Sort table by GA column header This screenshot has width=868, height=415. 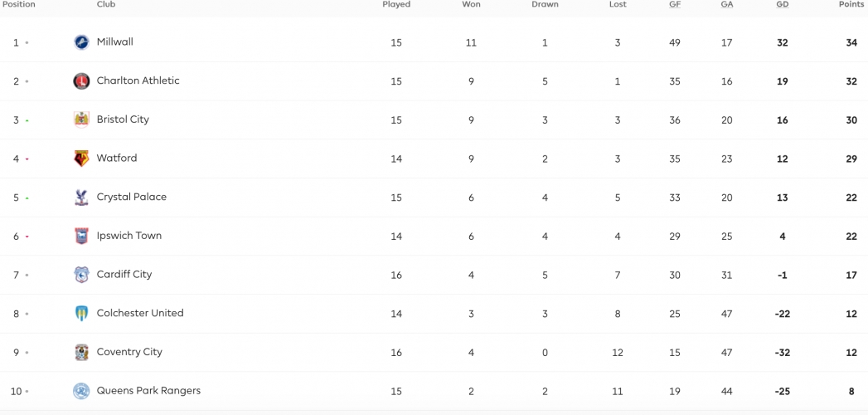727,4
